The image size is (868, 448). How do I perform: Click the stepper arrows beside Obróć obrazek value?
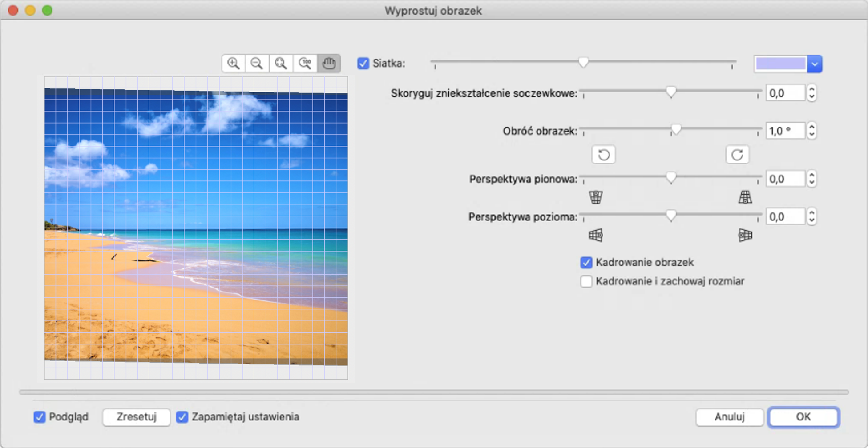[x=811, y=131]
